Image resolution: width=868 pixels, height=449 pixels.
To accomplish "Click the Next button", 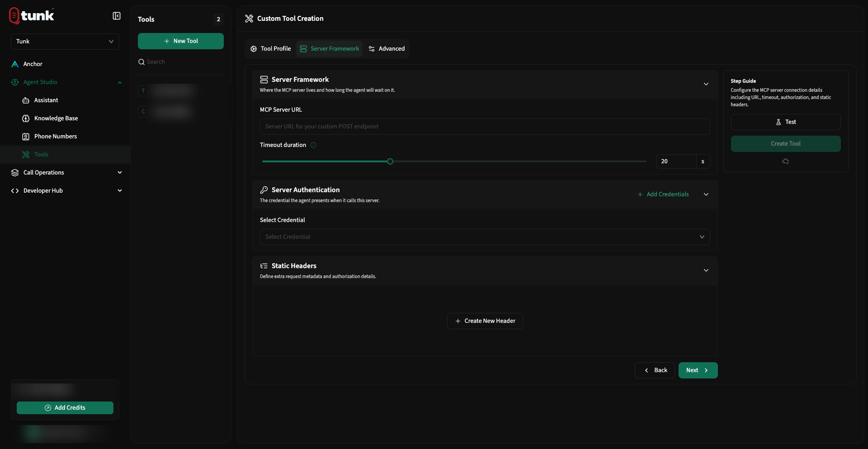I will 698,370.
